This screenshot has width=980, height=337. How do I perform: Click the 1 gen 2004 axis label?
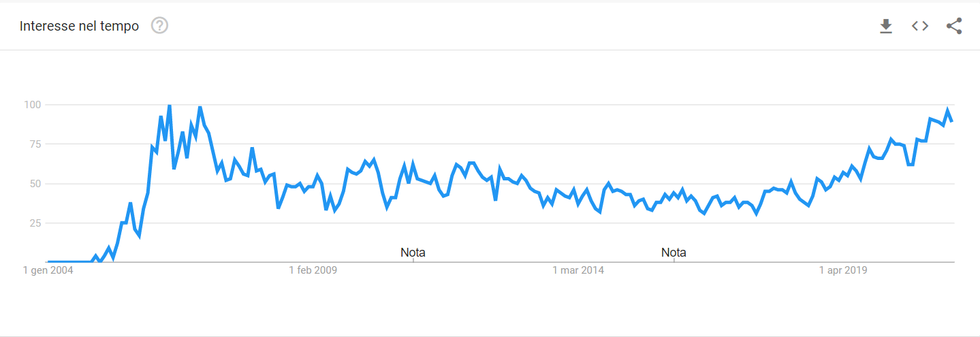[48, 271]
